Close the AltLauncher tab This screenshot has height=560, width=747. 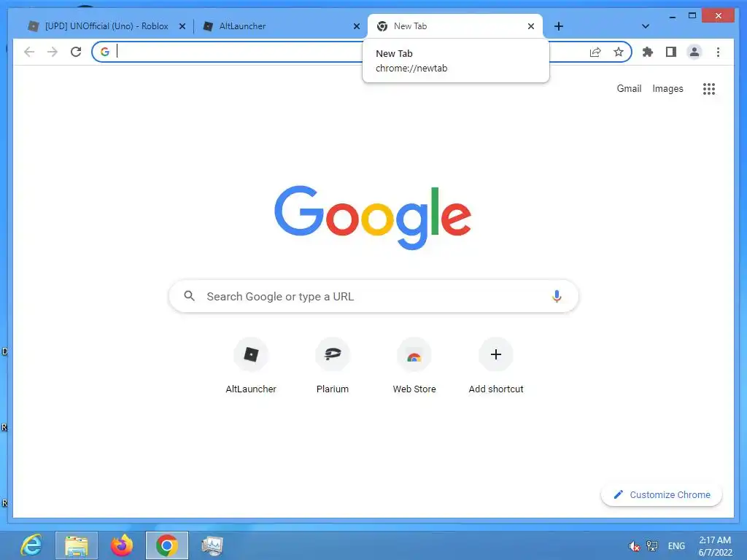pyautogui.click(x=356, y=26)
